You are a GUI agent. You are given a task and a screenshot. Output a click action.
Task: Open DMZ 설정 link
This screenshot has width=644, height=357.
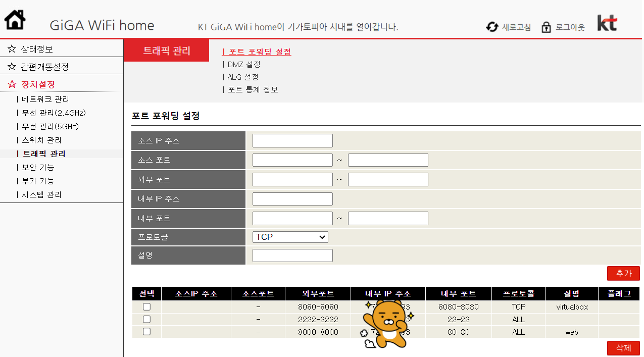pos(244,64)
